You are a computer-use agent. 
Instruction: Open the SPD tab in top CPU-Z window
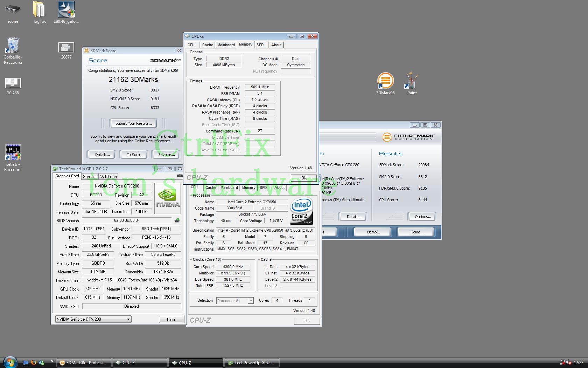click(x=260, y=45)
